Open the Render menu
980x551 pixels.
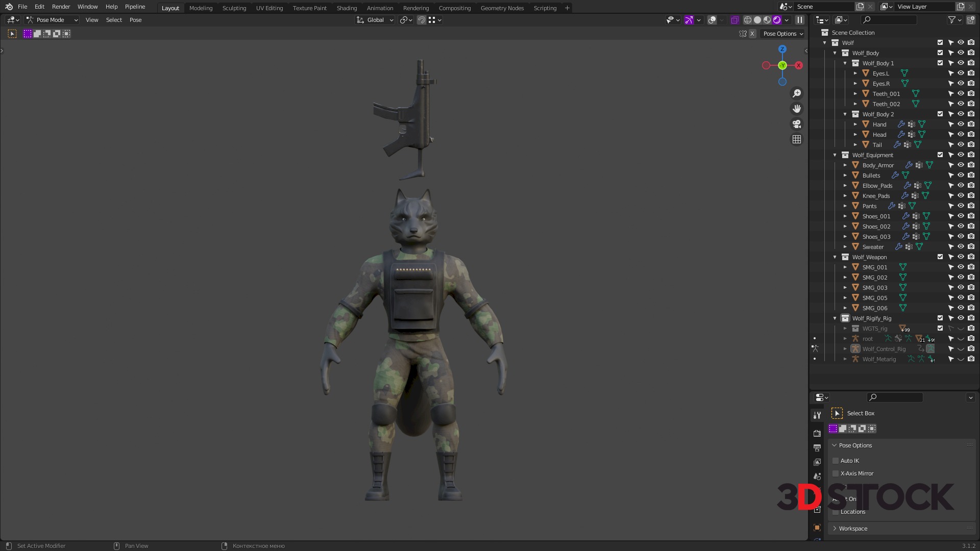click(x=61, y=7)
